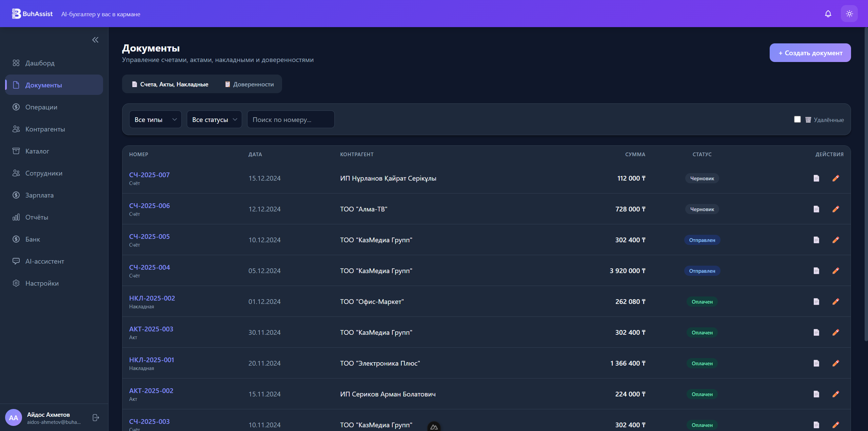Click the pencil edit icon for СЧ-2025-007
The height and width of the screenshot is (431, 868).
point(836,178)
